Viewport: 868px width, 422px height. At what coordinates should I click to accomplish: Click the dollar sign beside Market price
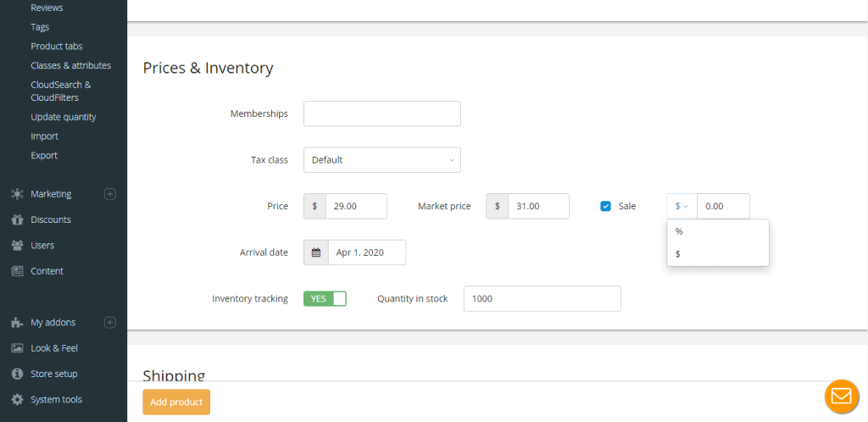click(497, 206)
